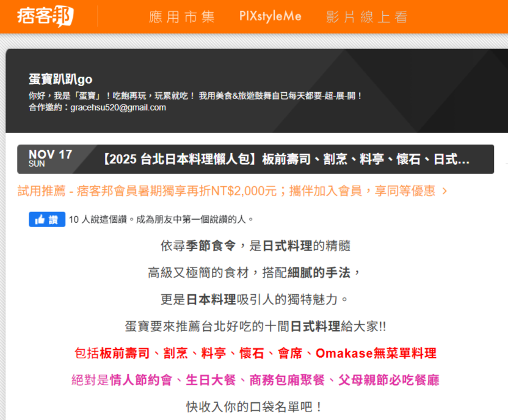Click the chevron after the 試用推薦 promotion
This screenshot has width=508, height=420.
445,191
